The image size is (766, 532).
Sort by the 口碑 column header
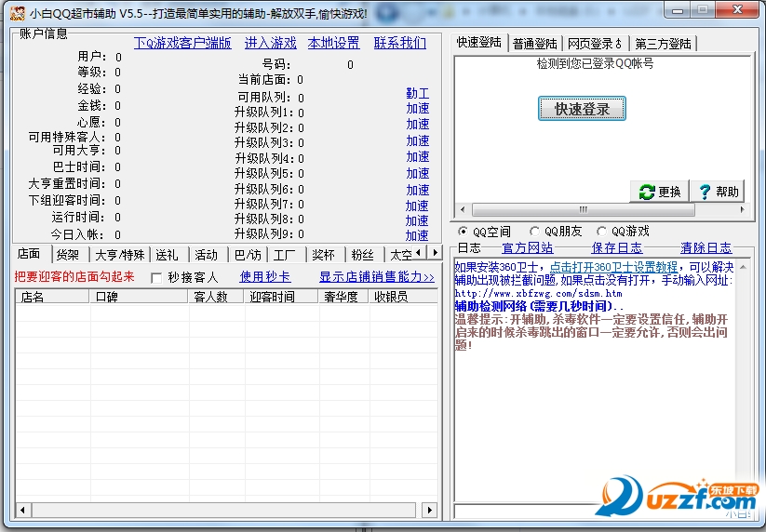[139, 297]
